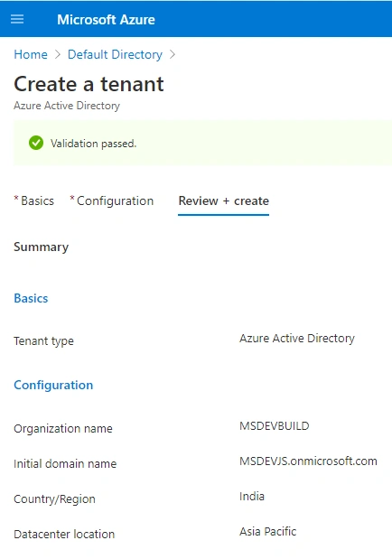Click the green validation passed checkmark
The width and height of the screenshot is (392, 559).
coord(36,143)
